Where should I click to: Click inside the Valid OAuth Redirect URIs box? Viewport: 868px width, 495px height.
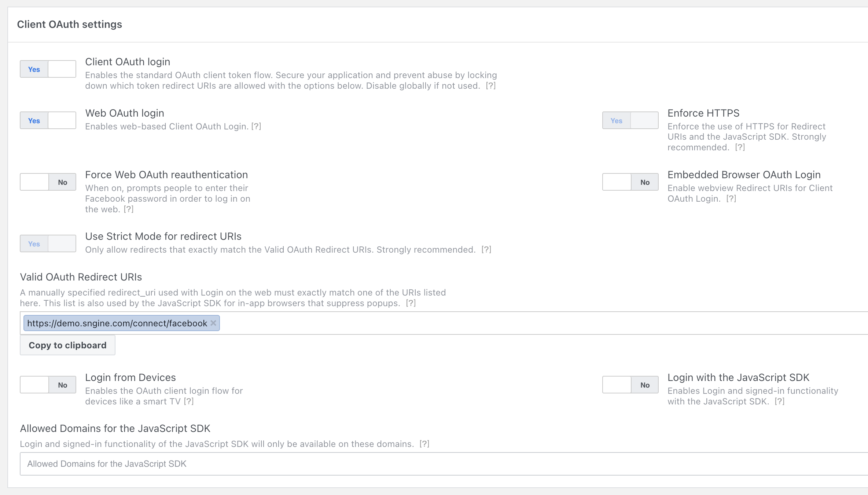pos(513,323)
